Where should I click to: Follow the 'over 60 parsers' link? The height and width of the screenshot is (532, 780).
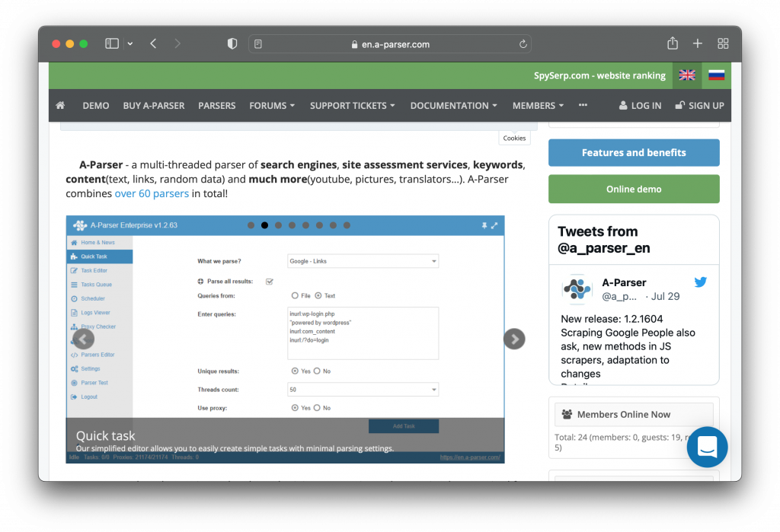point(152,193)
